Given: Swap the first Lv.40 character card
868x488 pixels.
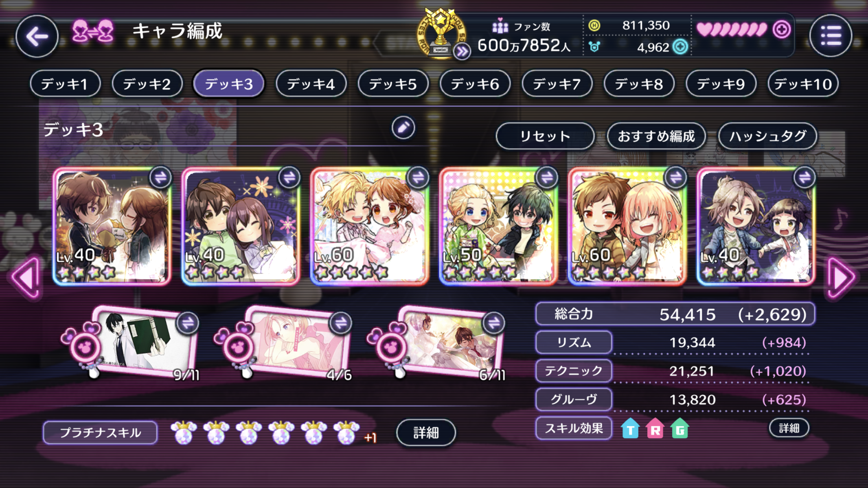Looking at the screenshot, I should [160, 178].
